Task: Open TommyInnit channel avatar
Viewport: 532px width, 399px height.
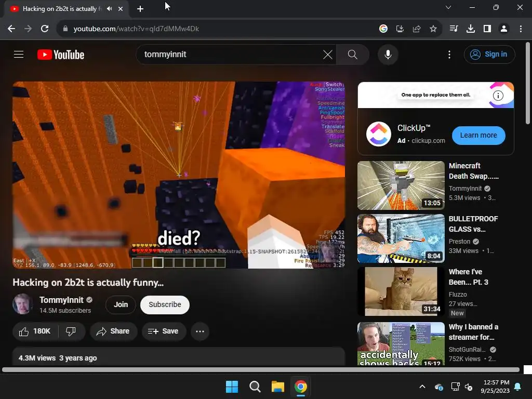Action: [22, 304]
